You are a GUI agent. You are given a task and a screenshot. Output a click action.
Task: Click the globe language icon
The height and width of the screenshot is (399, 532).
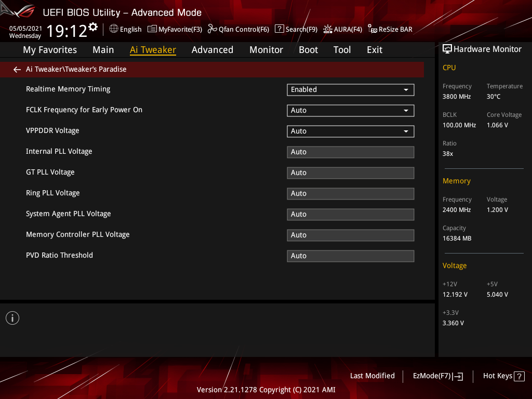[x=114, y=29]
